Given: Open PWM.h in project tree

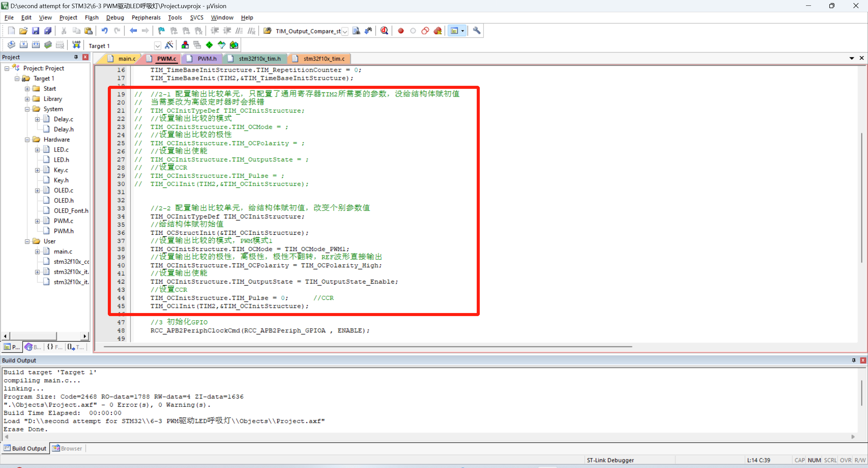Looking at the screenshot, I should point(63,231).
